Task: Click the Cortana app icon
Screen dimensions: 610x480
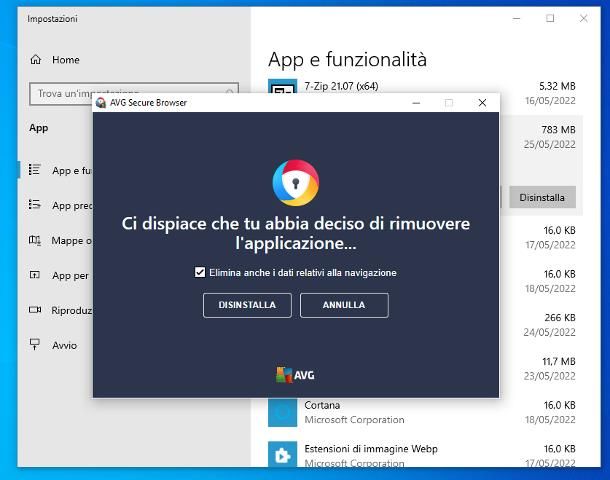Action: [x=282, y=412]
